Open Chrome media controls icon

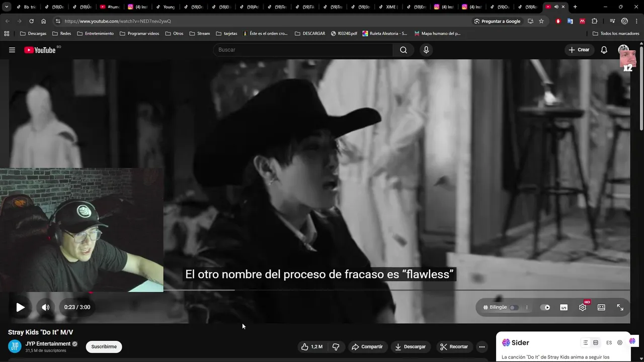(612, 21)
